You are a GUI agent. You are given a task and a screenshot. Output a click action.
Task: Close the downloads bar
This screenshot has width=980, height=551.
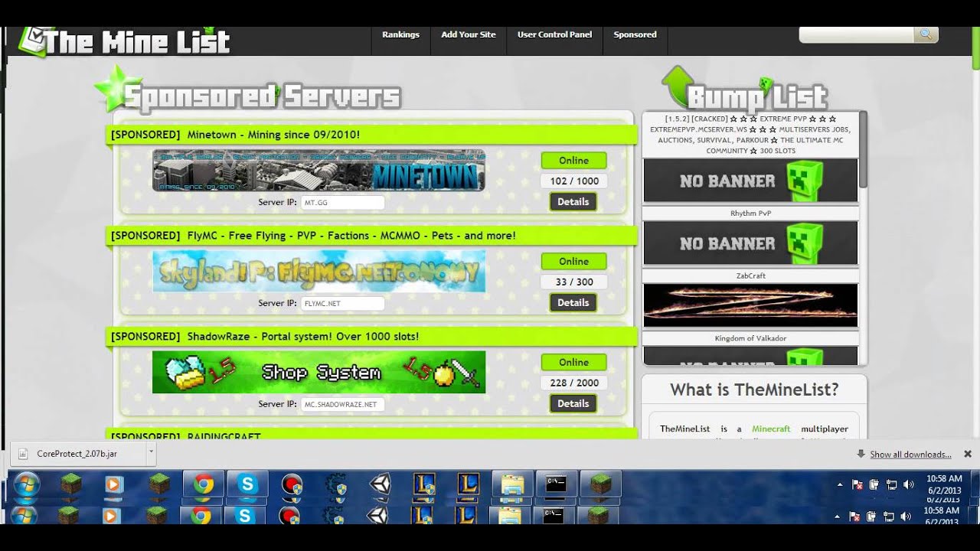click(x=968, y=454)
